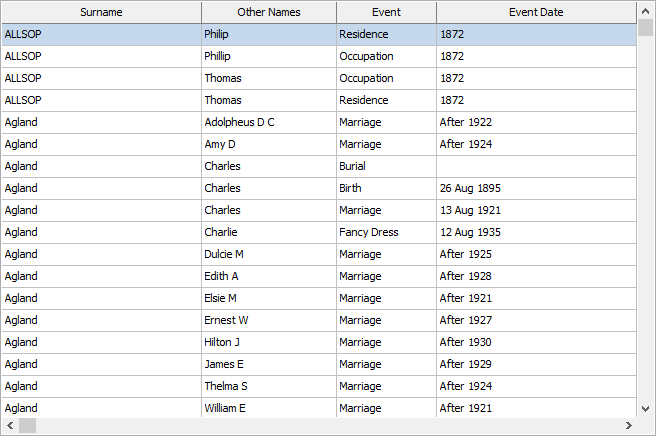The image size is (656, 436).
Task: Sort the table by Event Date header
Action: [535, 12]
